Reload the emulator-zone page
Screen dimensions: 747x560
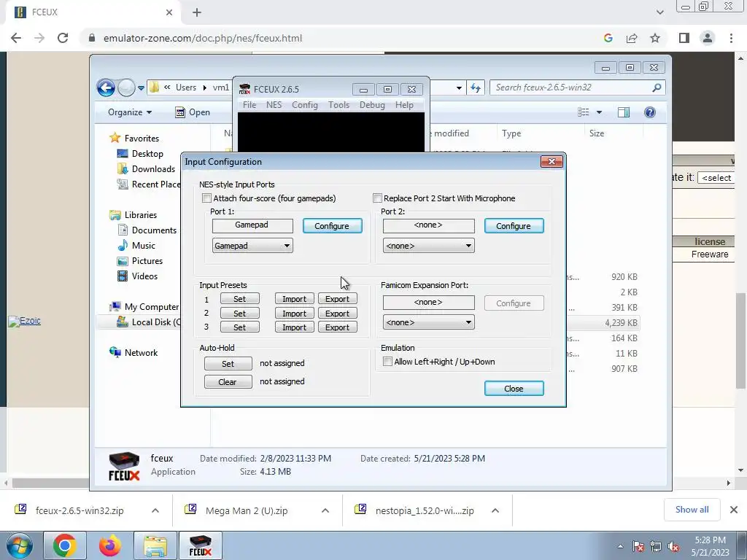click(63, 38)
